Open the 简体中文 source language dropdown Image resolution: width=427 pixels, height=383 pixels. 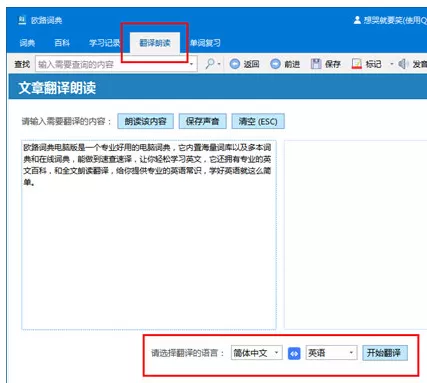point(257,353)
